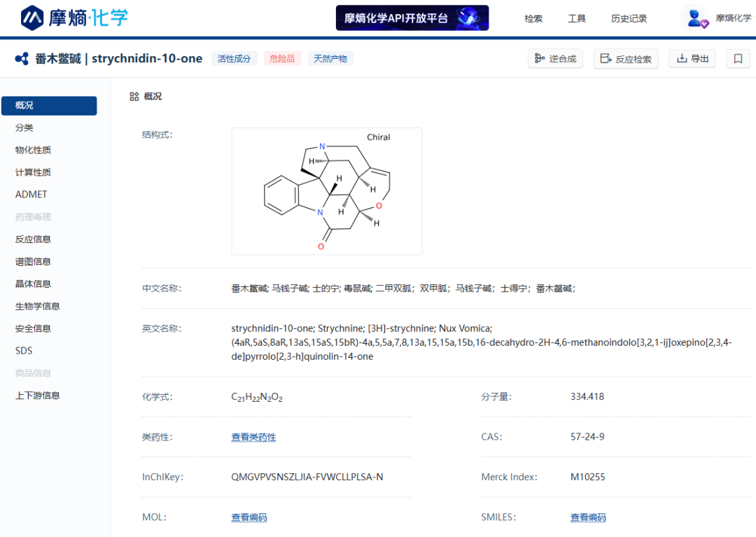The image size is (756, 537).
Task: Click the compound molecule icon beside title
Action: (x=22, y=59)
